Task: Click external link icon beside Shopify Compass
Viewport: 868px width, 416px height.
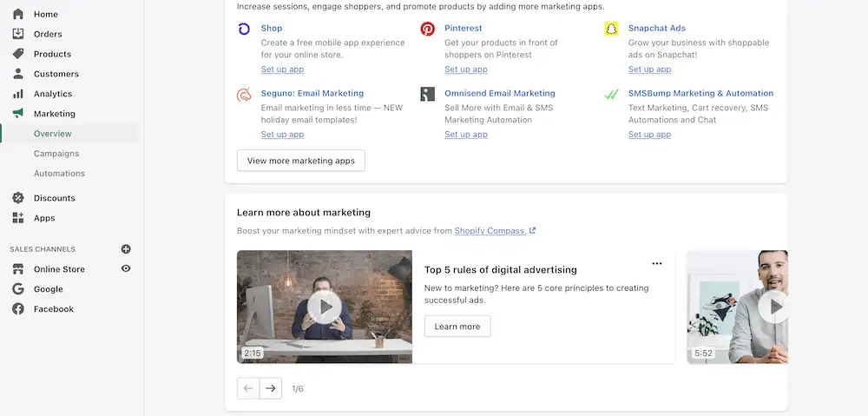Action: (533, 230)
